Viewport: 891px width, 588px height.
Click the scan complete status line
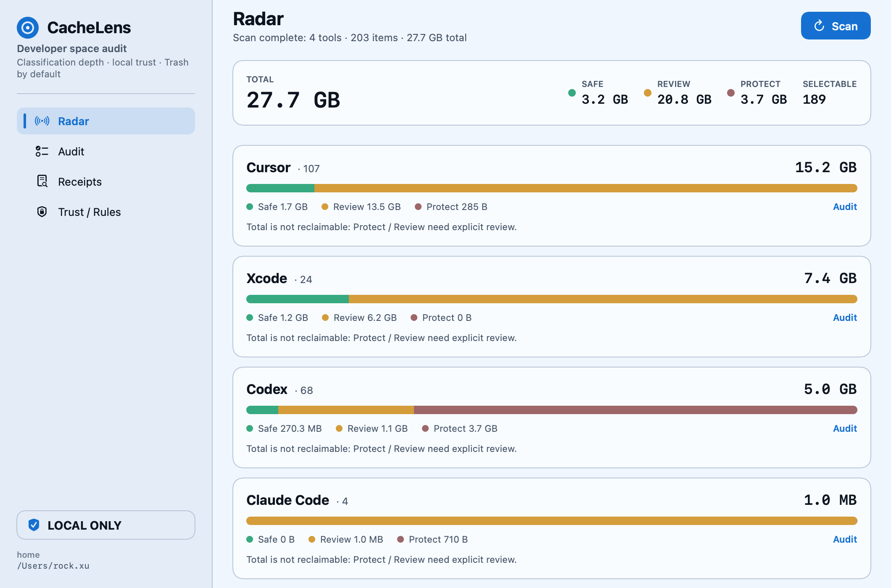350,38
